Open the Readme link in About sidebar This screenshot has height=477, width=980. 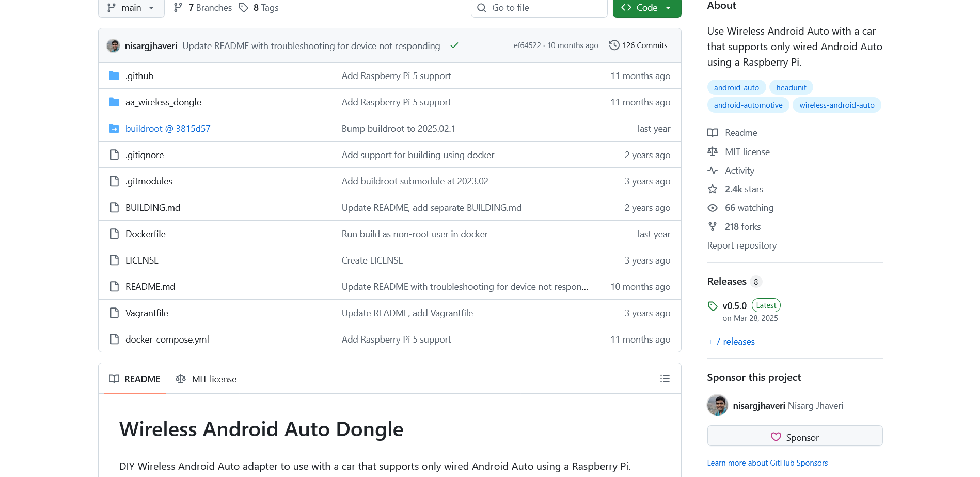tap(733, 133)
